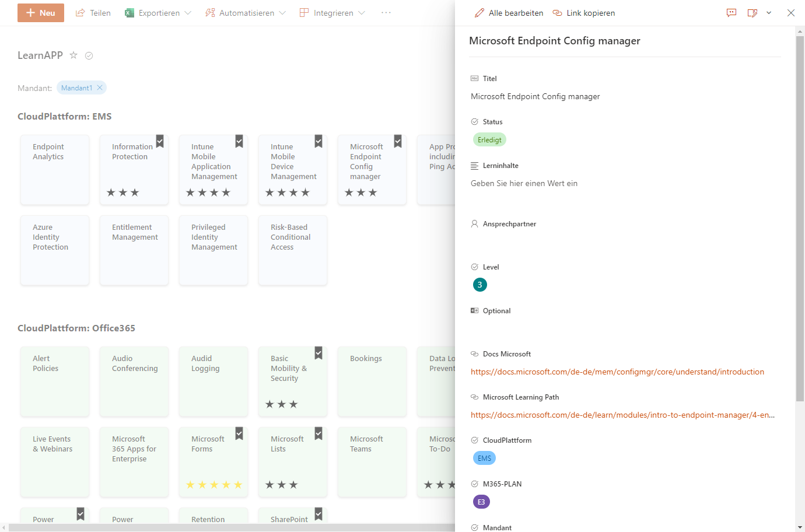Click the Level 3 badge
Image resolution: width=805 pixels, height=532 pixels.
point(480,285)
